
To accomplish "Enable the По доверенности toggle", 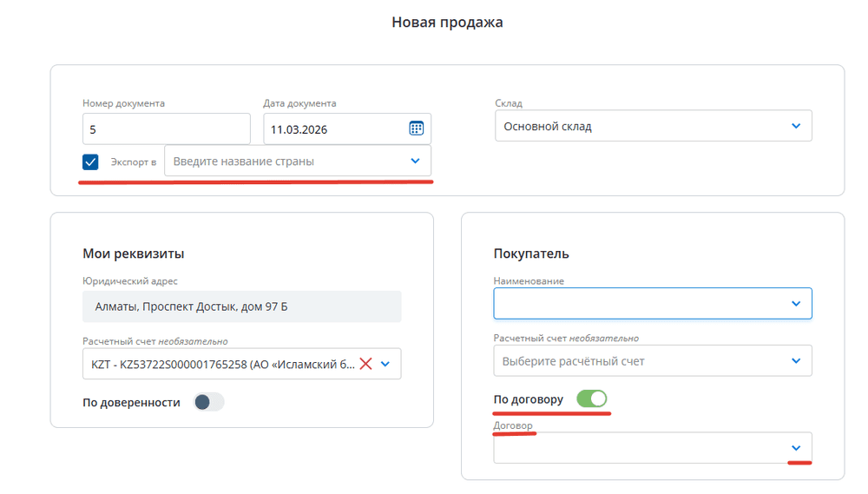I will coord(208,402).
